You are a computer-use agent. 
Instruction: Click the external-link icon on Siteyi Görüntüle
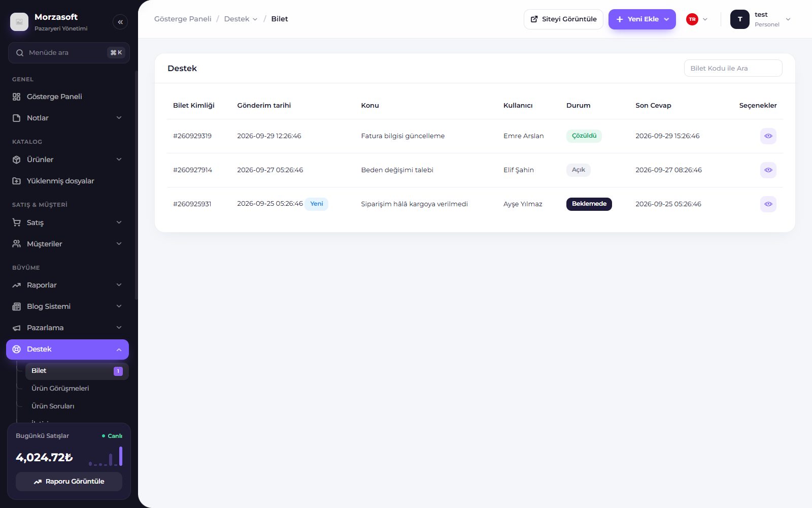pyautogui.click(x=534, y=19)
